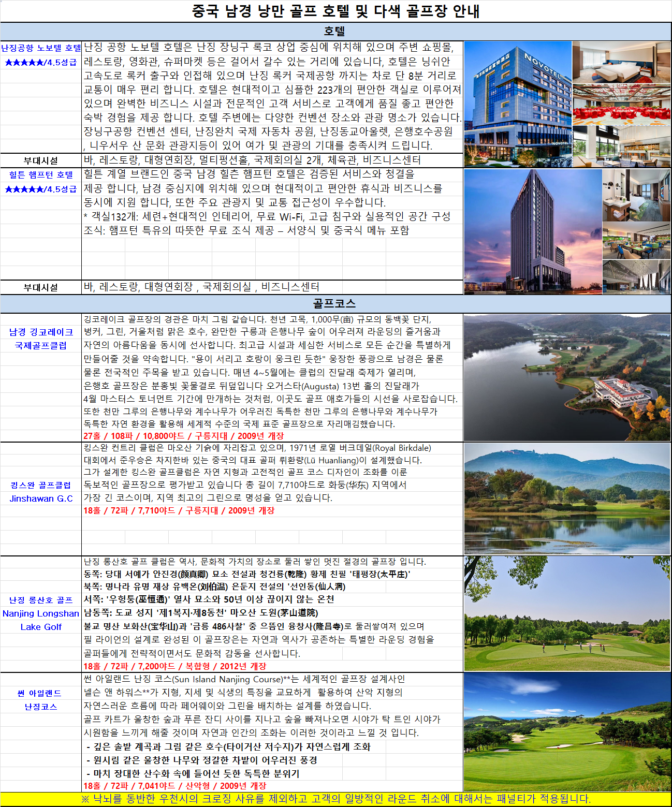
Task: Click the red "18홀 / 72파 / 7,200야드" summary
Action: (175, 666)
